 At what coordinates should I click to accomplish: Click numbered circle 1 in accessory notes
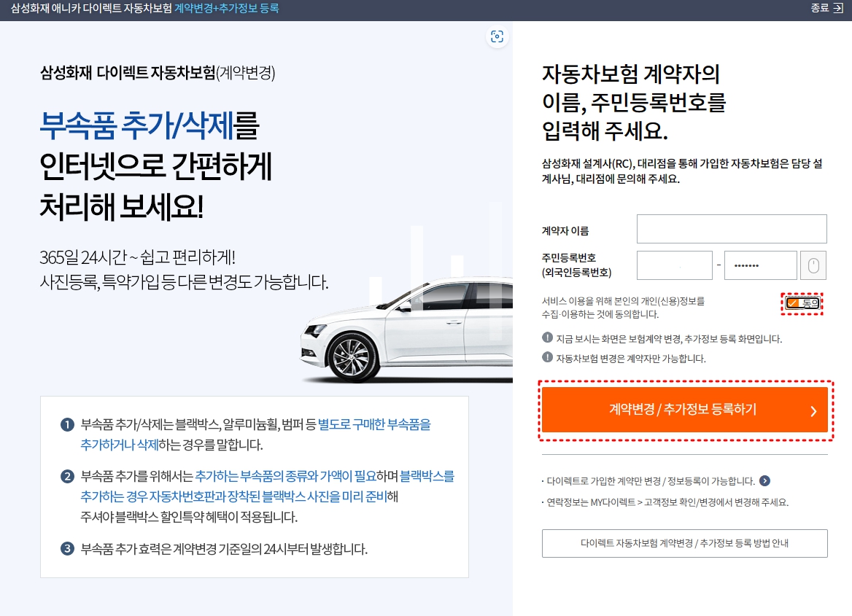pyautogui.click(x=67, y=424)
